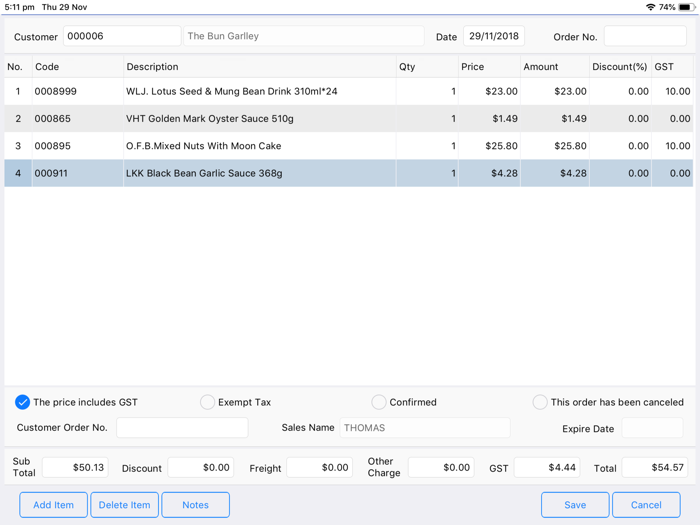Tap the Wi-Fi status icon
Screen dimensions: 700x525
pos(650,7)
